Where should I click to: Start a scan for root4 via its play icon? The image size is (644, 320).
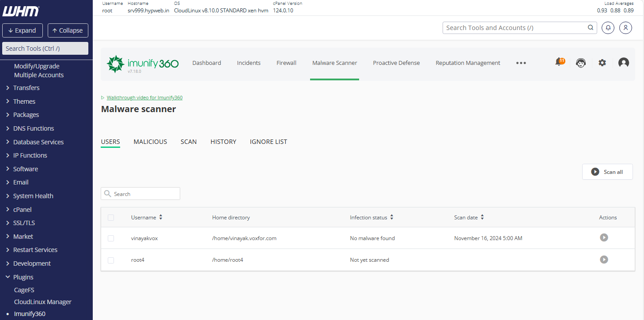coord(604,260)
